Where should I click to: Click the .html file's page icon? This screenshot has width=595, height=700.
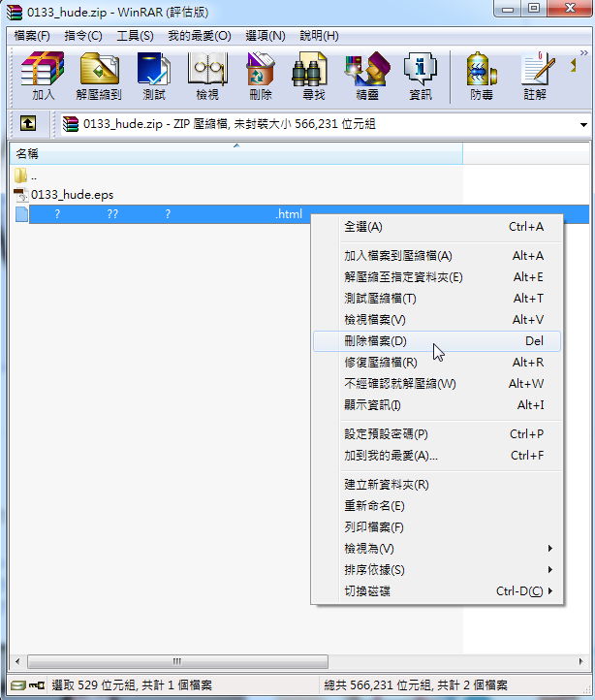[x=21, y=214]
